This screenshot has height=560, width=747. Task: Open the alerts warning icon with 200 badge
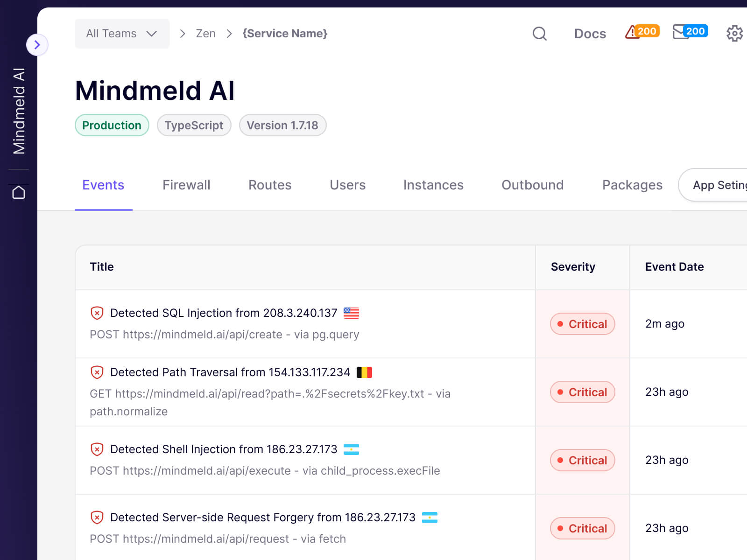tap(642, 32)
